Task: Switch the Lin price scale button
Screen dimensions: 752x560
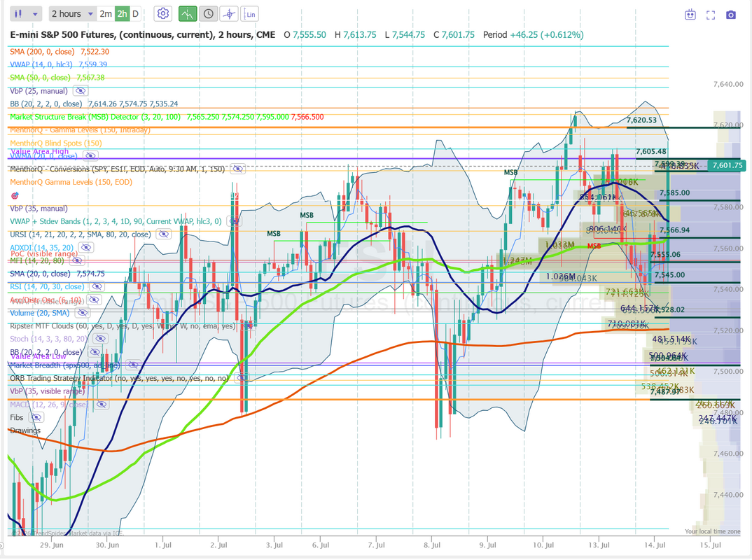Action: coord(250,14)
